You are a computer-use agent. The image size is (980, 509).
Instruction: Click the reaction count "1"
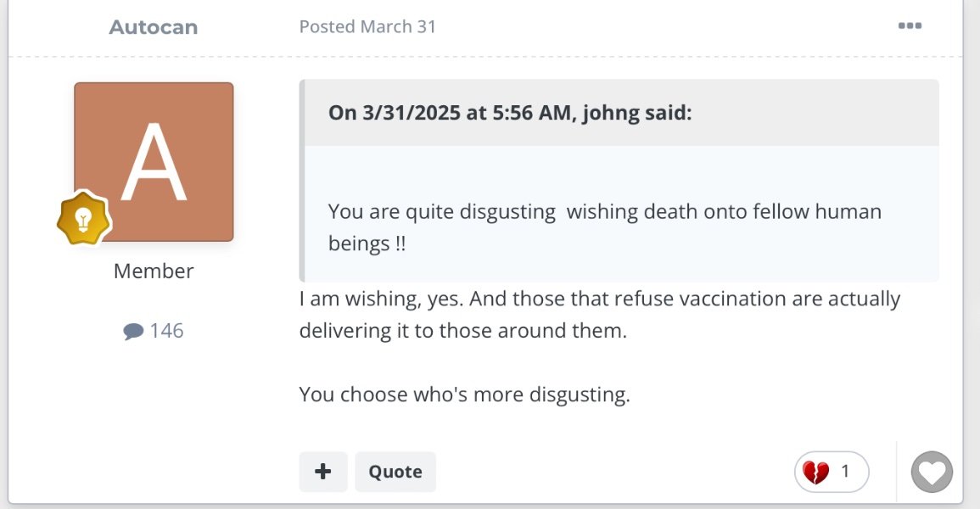(845, 472)
